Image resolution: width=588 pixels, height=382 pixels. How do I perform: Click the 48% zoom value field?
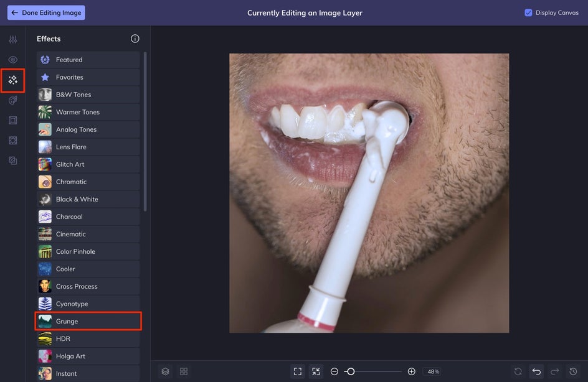pos(433,371)
